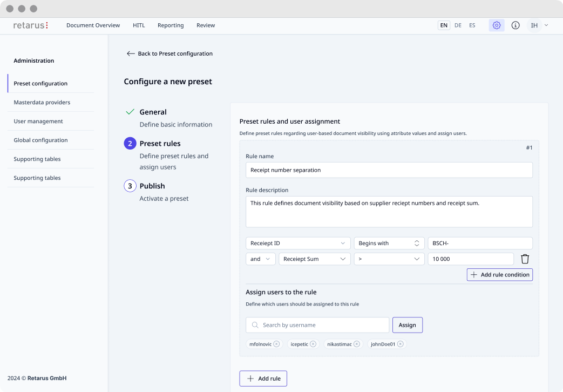Viewport: 563px width, 392px height.
Task: Click the retarus logo
Action: pos(31,25)
